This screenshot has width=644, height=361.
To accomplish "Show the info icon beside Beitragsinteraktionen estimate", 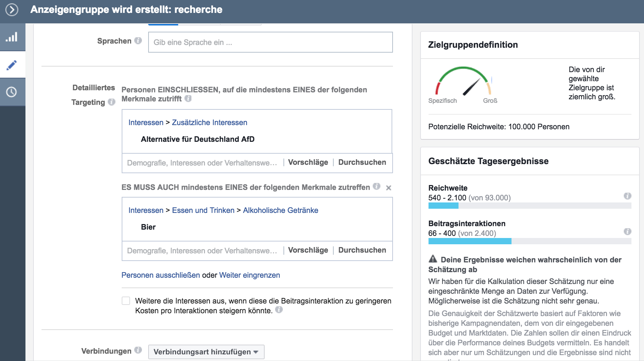I will click(628, 231).
